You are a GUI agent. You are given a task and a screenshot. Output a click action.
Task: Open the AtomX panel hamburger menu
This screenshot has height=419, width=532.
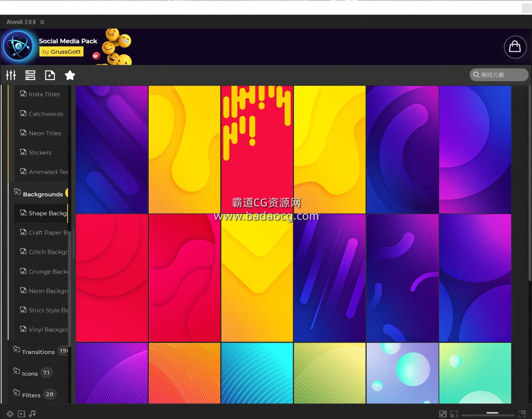point(42,22)
